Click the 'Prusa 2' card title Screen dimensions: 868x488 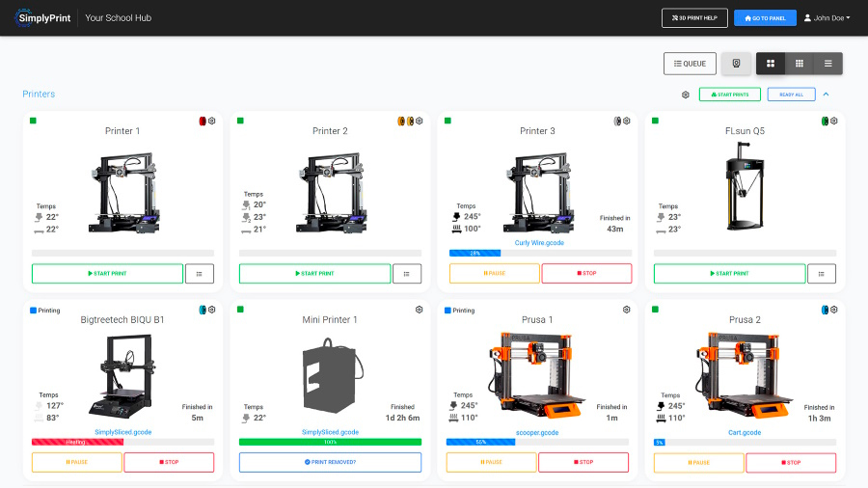tap(745, 320)
